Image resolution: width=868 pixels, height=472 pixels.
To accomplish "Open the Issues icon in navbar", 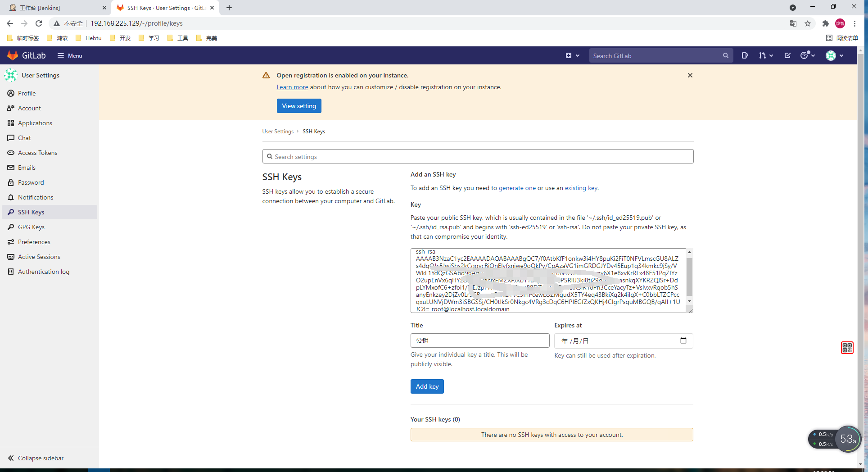I will coord(745,56).
